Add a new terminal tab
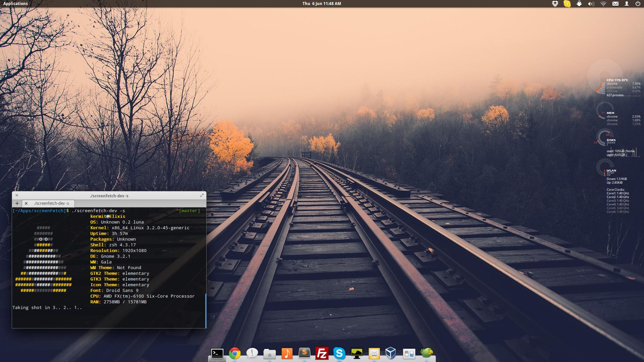Screen dimensions: 644x362 tap(17, 203)
